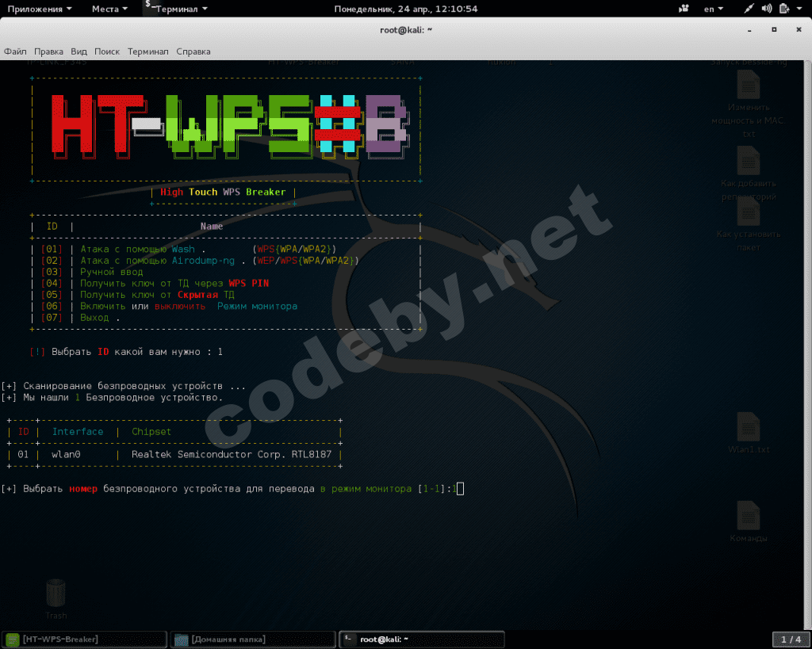The image size is (812, 649).
Task: Switch to HT-WPS-Breaker taskbar window
Action: (x=84, y=639)
